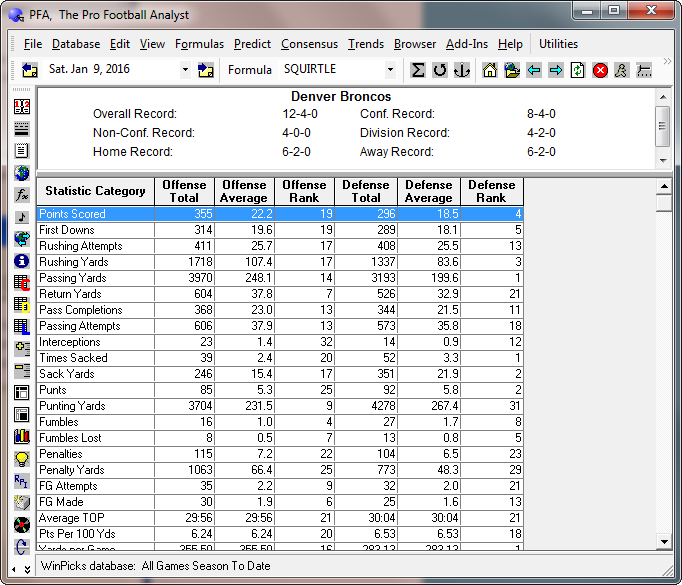
Task: Click the bar chart icon in sidebar
Action: pyautogui.click(x=22, y=436)
